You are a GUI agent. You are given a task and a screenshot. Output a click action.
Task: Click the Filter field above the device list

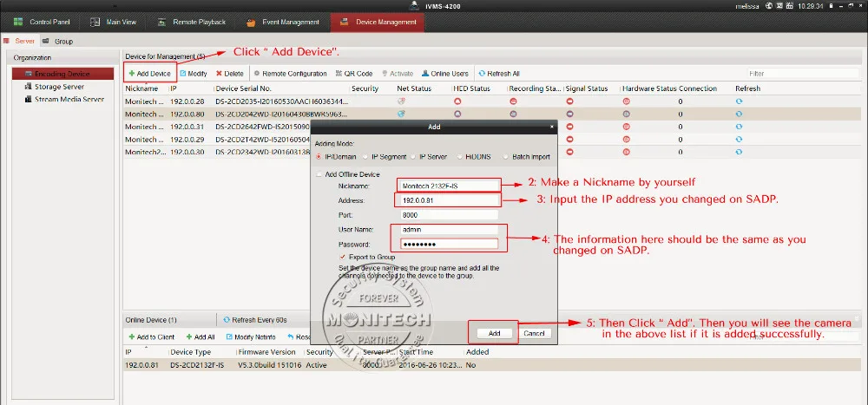coord(802,74)
